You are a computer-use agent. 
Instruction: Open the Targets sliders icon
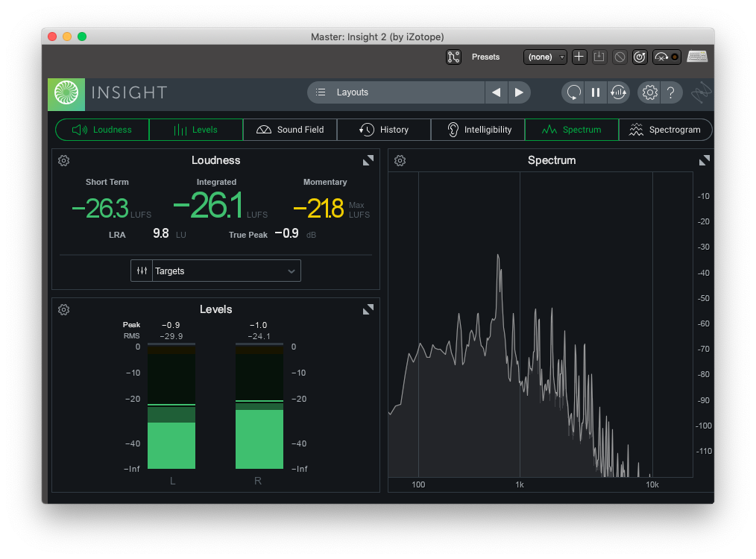tap(142, 271)
